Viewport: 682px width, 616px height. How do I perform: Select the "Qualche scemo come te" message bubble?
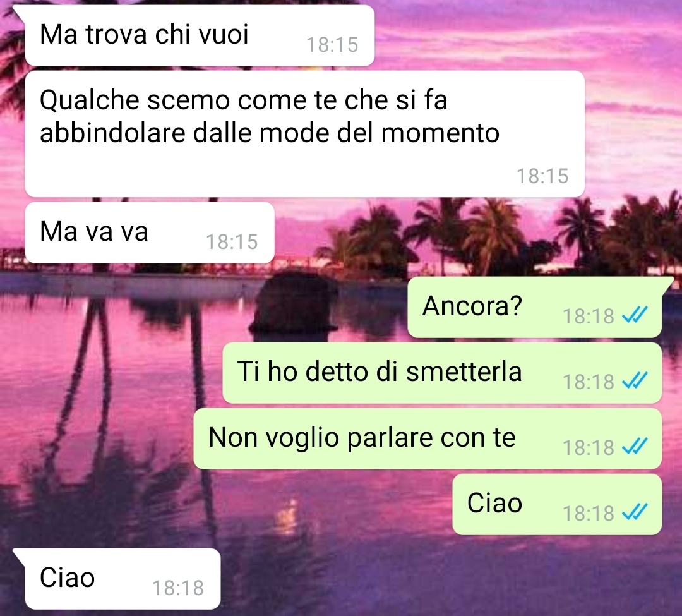[x=304, y=134]
